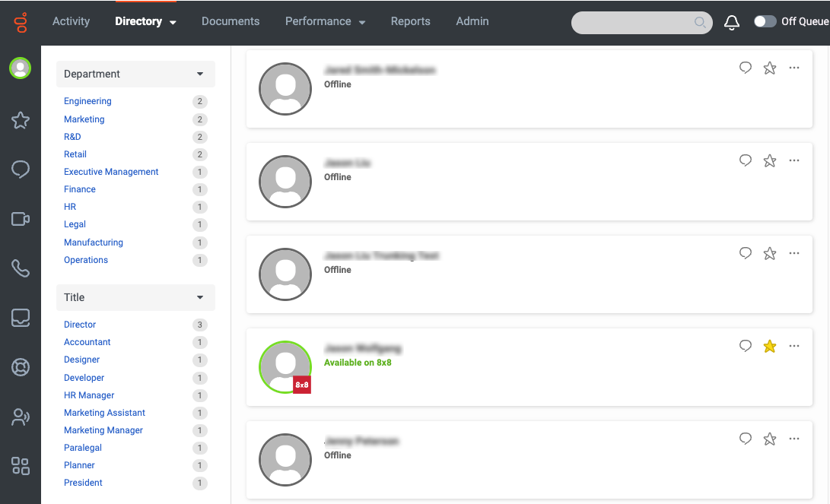Open the Contact Center panel

coord(20,366)
